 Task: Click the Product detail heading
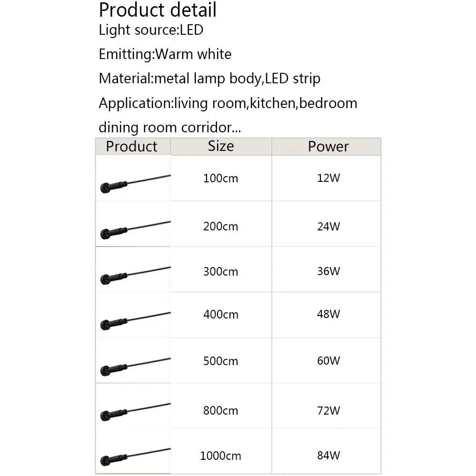tap(158, 10)
